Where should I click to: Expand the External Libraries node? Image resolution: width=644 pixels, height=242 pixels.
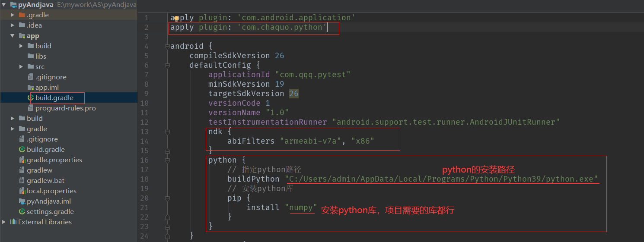click(4, 222)
